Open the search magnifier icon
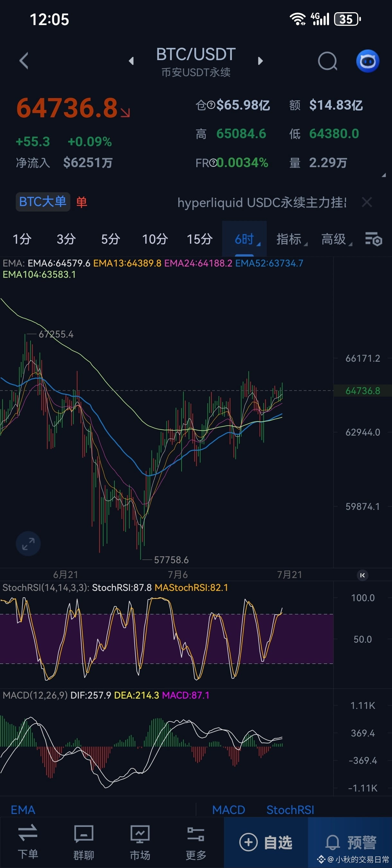392x868 pixels. click(327, 61)
